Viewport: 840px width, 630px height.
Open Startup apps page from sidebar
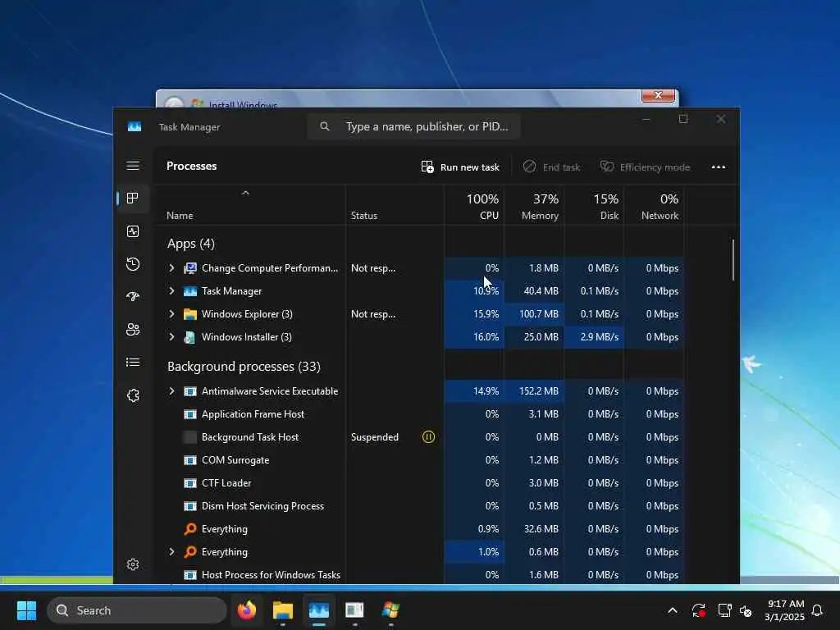(x=133, y=296)
